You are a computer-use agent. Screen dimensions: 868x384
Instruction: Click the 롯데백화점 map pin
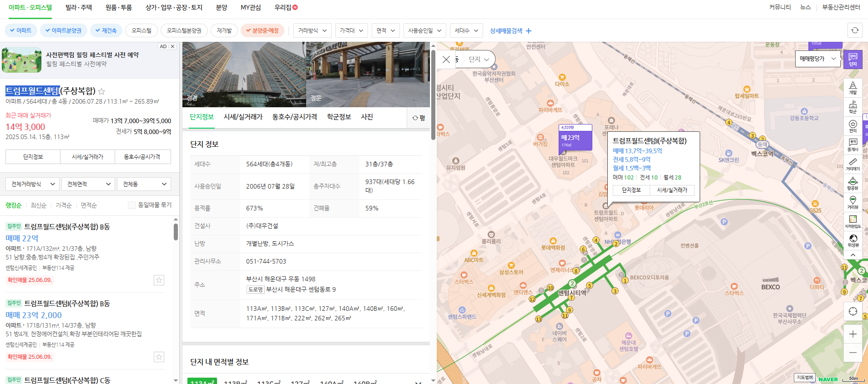(553, 241)
